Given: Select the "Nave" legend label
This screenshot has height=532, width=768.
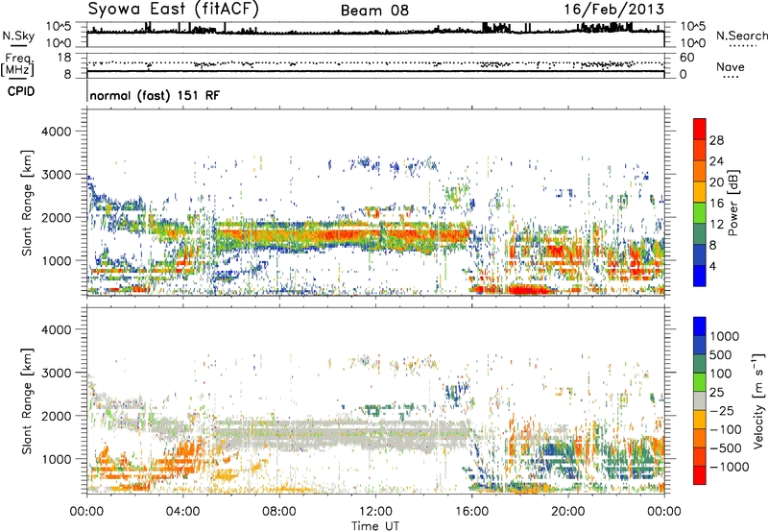Looking at the screenshot, I should [x=730, y=67].
